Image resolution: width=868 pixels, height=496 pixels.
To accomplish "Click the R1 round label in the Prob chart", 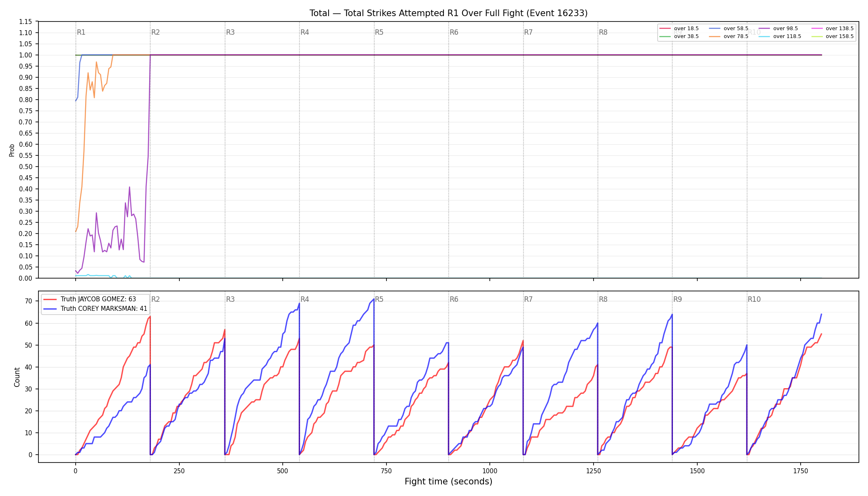I will (81, 32).
